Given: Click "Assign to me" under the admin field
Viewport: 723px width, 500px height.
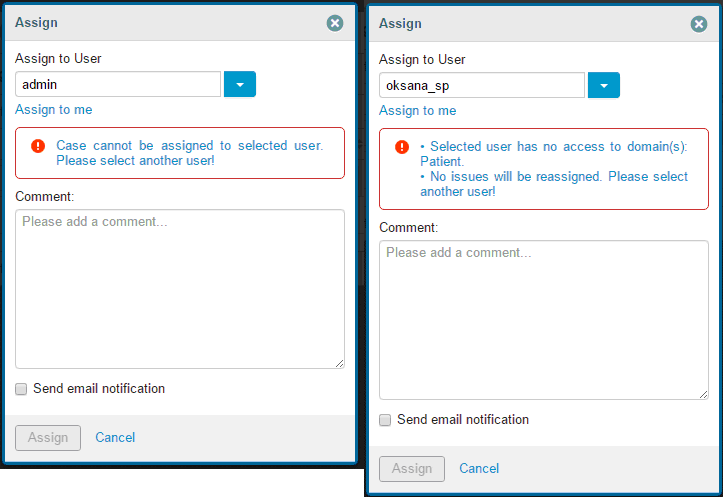Looking at the screenshot, I should pos(53,110).
